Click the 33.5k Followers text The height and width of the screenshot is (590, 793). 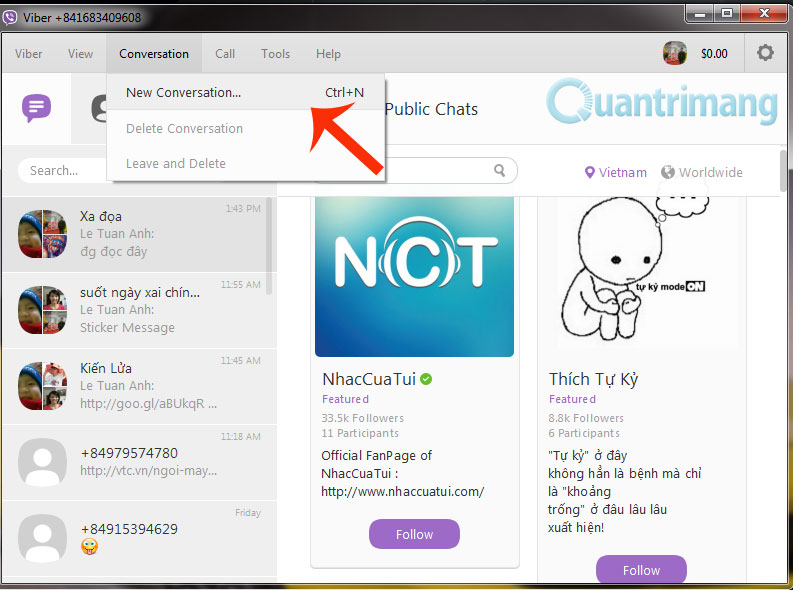pyautogui.click(x=363, y=418)
